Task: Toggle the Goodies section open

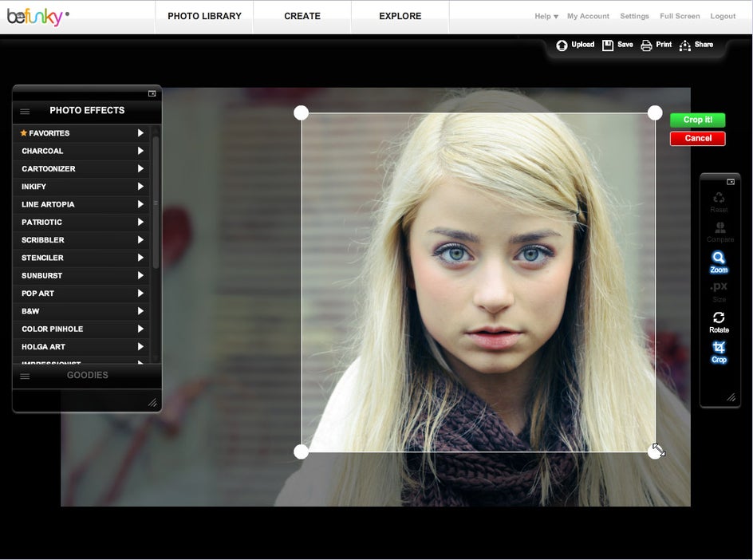Action: 87,375
